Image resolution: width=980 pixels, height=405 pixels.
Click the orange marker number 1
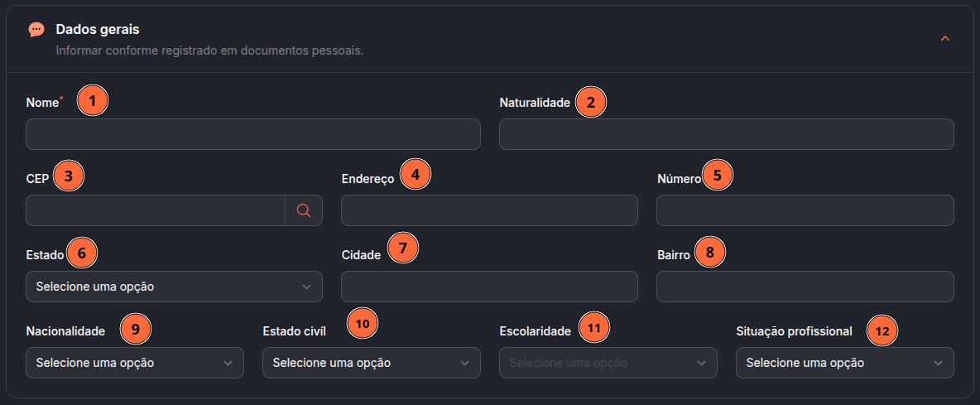coord(93,100)
